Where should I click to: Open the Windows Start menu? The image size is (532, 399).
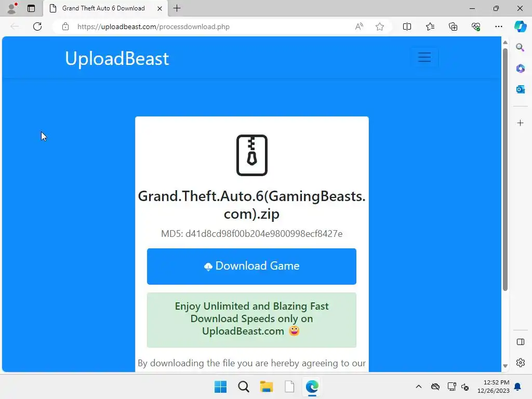[220, 387]
